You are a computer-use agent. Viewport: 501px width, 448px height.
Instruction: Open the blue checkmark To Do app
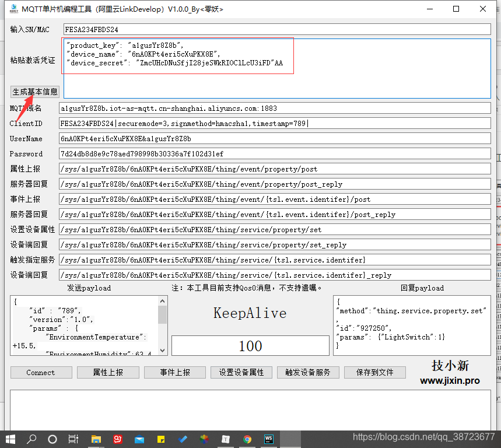pos(183,439)
